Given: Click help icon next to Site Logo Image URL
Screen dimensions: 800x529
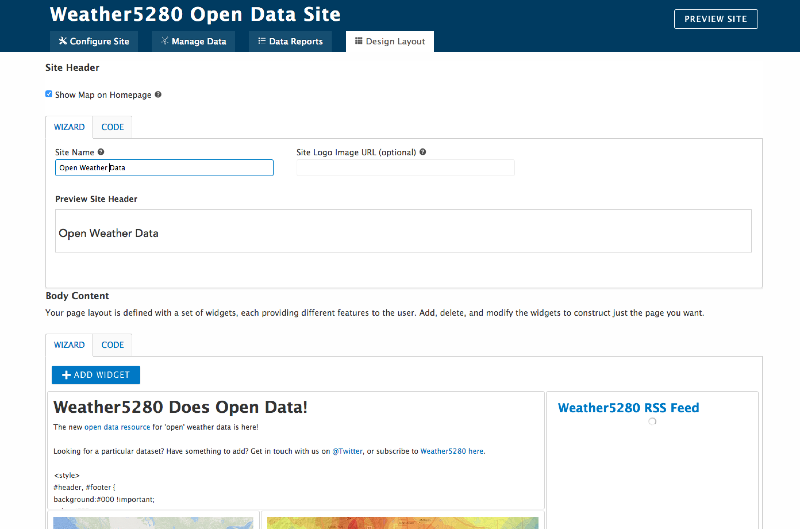Looking at the screenshot, I should coord(423,152).
